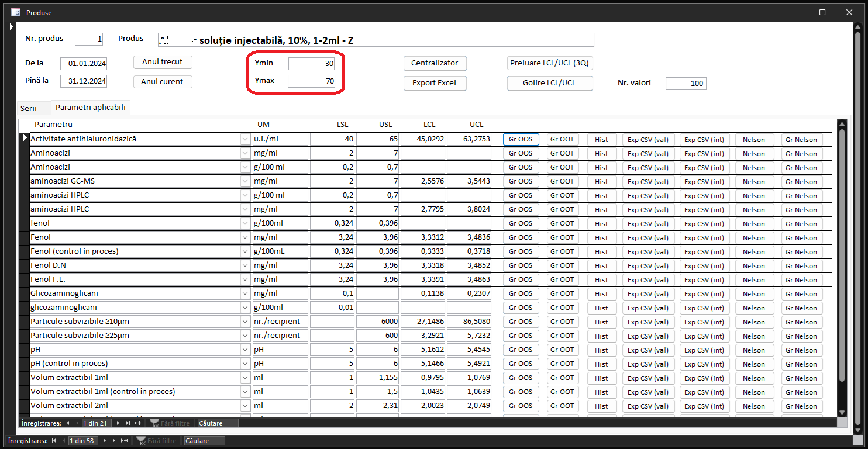This screenshot has height=449, width=868.
Task: Click Exp CSV (int) for Particule subvizibile ≥10µm
Action: tap(704, 322)
